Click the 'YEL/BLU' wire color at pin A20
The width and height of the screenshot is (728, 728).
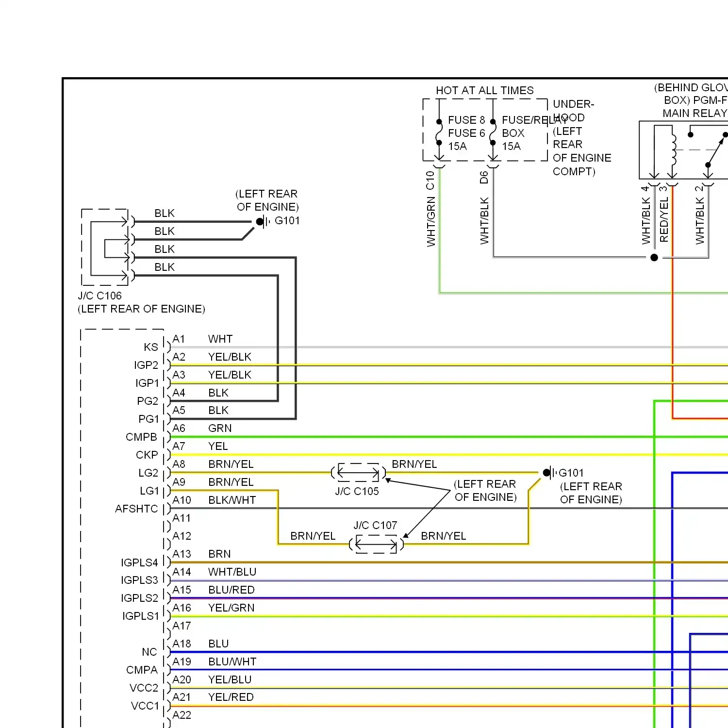pos(230,680)
